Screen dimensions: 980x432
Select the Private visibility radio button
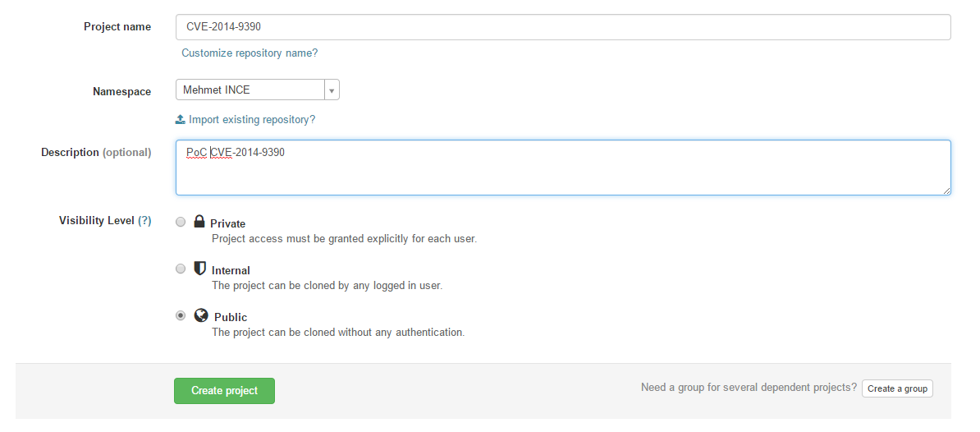[181, 222]
